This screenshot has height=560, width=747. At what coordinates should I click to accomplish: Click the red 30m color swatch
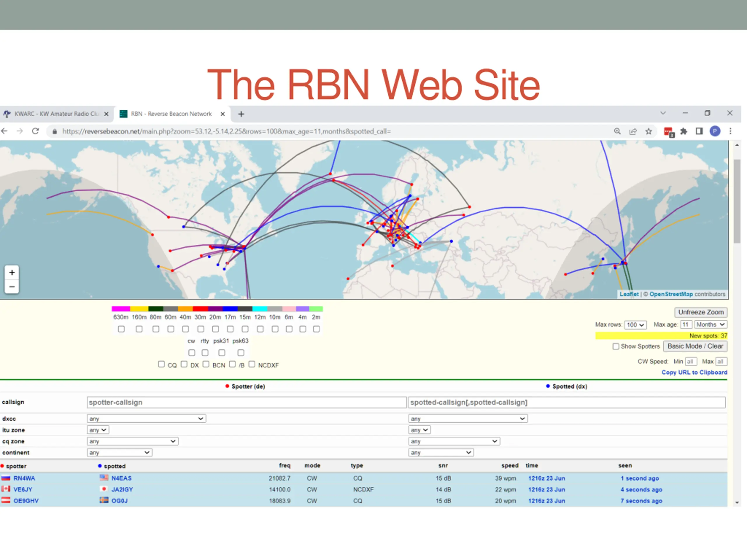tap(200, 309)
